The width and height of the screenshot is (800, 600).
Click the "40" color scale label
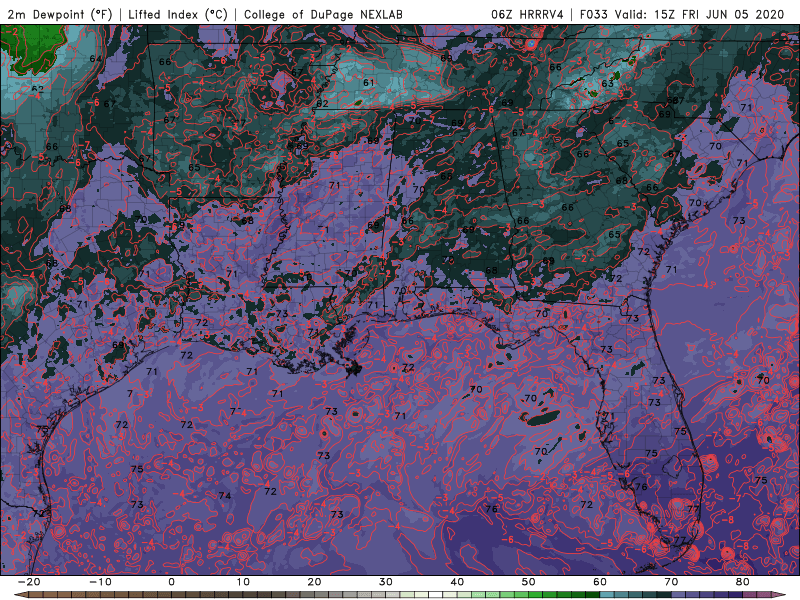pyautogui.click(x=457, y=582)
